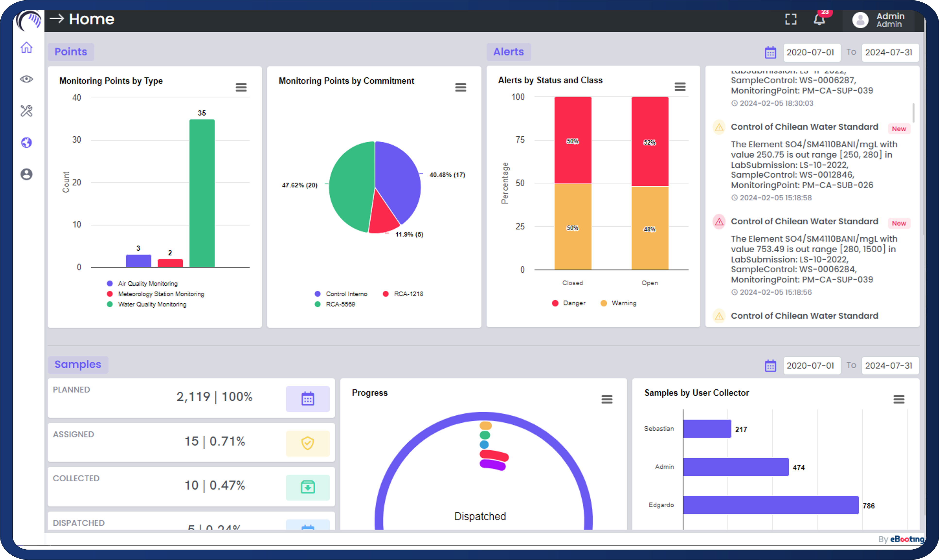Click the Dispatched gauge label
The height and width of the screenshot is (560, 939).
pyautogui.click(x=480, y=516)
